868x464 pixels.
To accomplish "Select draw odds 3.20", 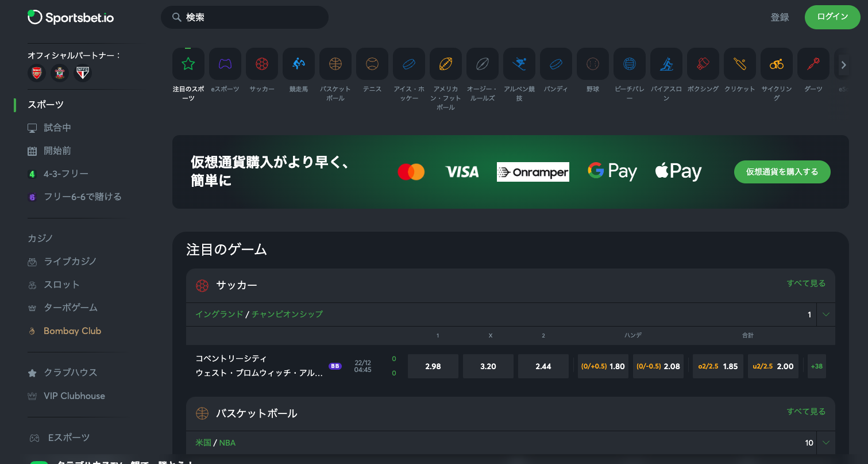I will (x=488, y=366).
